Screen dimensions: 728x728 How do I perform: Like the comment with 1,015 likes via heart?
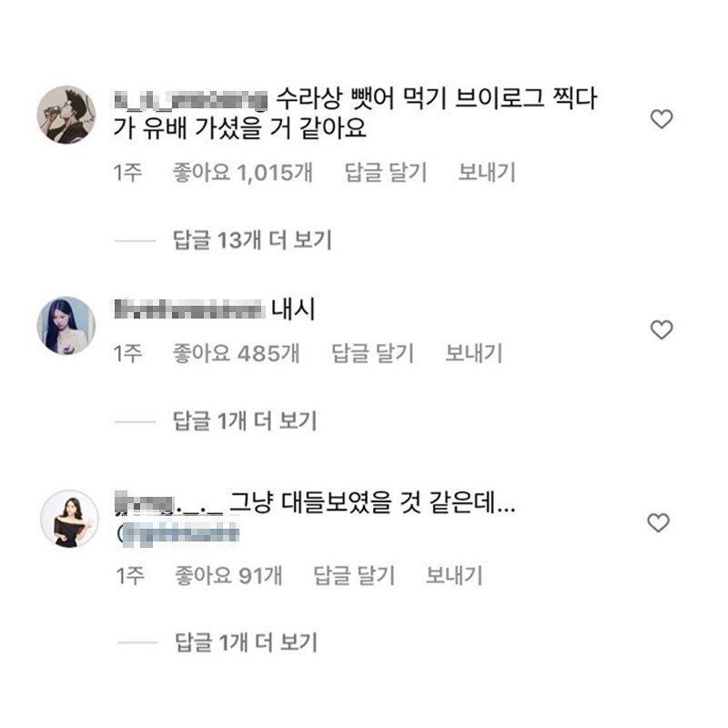[x=662, y=118]
